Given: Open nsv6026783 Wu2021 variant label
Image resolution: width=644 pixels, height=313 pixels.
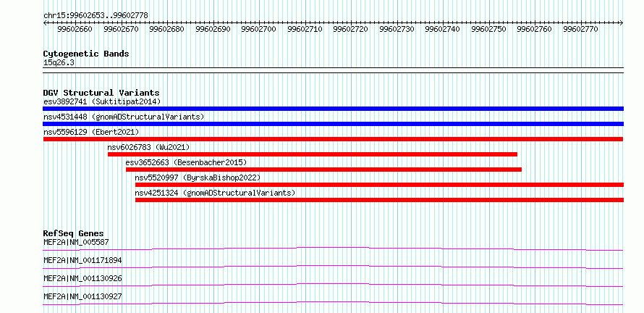Looking at the screenshot, I should (x=148, y=147).
